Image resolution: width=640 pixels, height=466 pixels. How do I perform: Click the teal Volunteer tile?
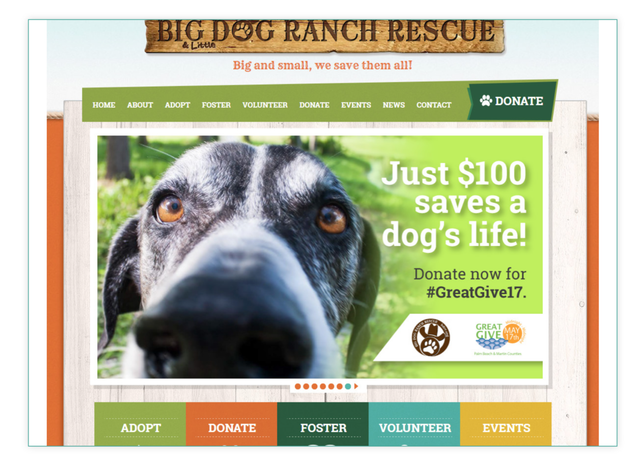point(414,424)
